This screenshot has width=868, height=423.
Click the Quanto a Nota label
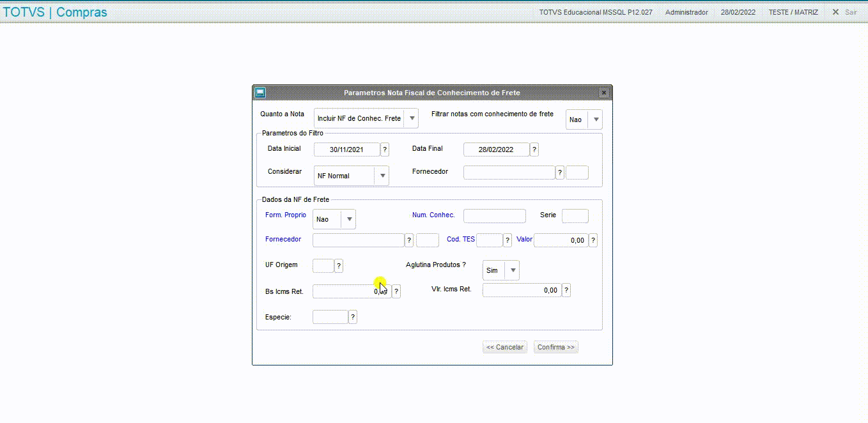point(282,114)
